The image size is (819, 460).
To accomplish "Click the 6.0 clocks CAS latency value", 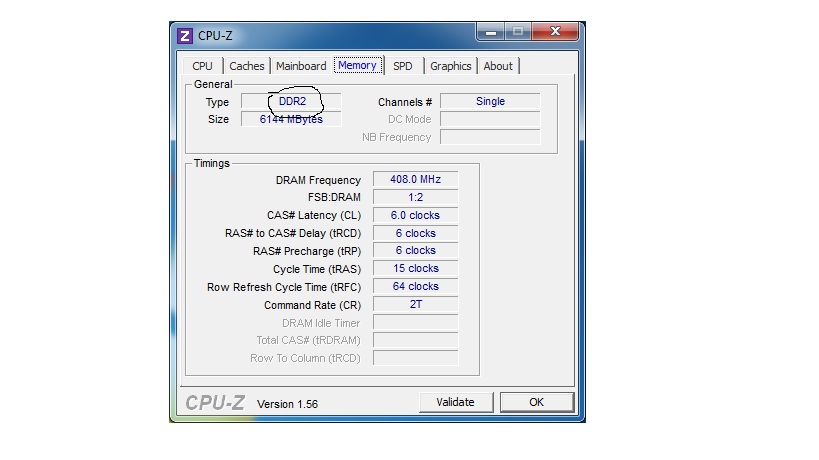I will click(x=416, y=215).
